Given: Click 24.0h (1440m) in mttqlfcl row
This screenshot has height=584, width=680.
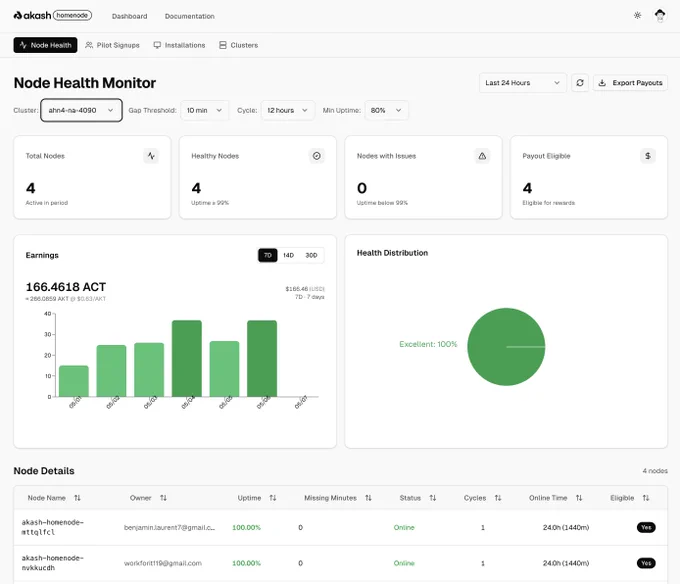Looking at the screenshot, I should click(x=566, y=528).
